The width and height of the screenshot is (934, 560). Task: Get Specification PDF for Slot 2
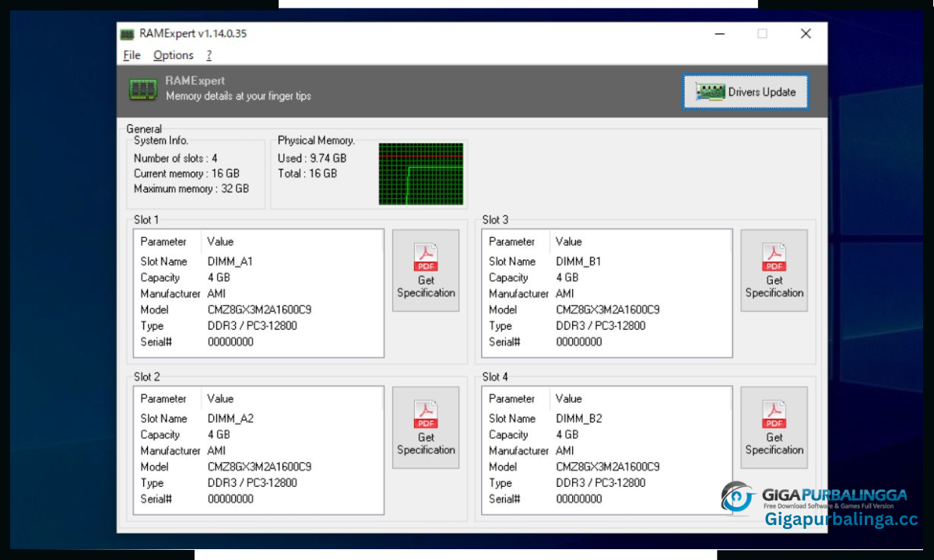pyautogui.click(x=426, y=428)
